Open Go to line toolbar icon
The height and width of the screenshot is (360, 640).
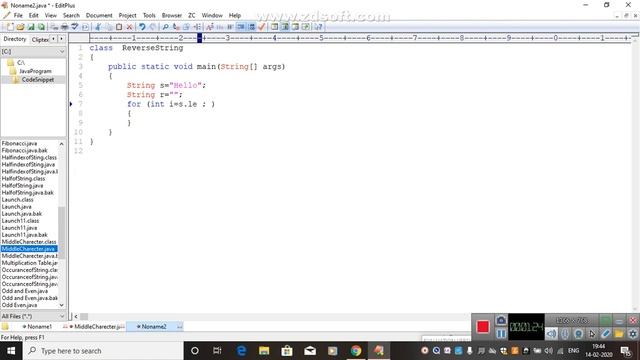(197, 27)
